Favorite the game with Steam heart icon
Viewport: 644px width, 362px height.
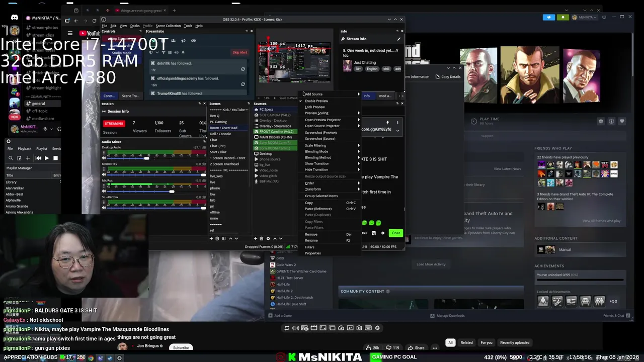pos(622,121)
